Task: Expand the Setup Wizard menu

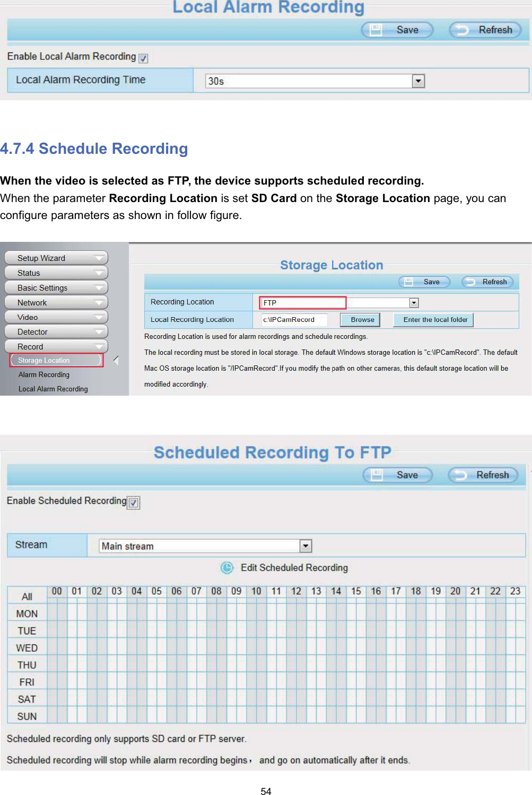Action: [x=56, y=258]
